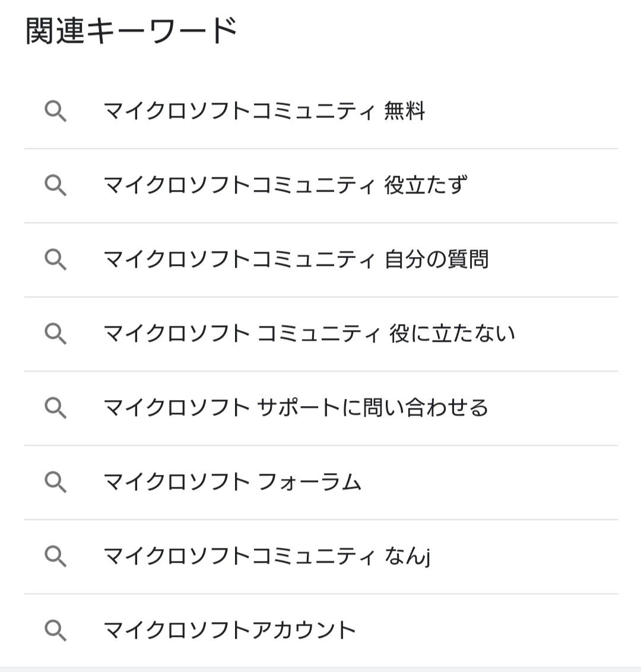Viewport: 641px width, 672px height.
Task: Open related search マイクロソフトコミュニティ 役立たず
Action: pyautogui.click(x=285, y=186)
